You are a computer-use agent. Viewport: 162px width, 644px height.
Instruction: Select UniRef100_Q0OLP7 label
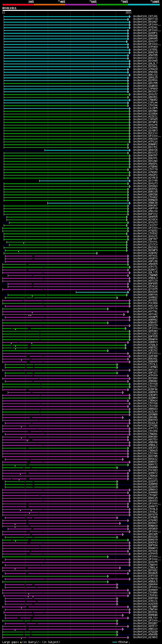(145, 42)
